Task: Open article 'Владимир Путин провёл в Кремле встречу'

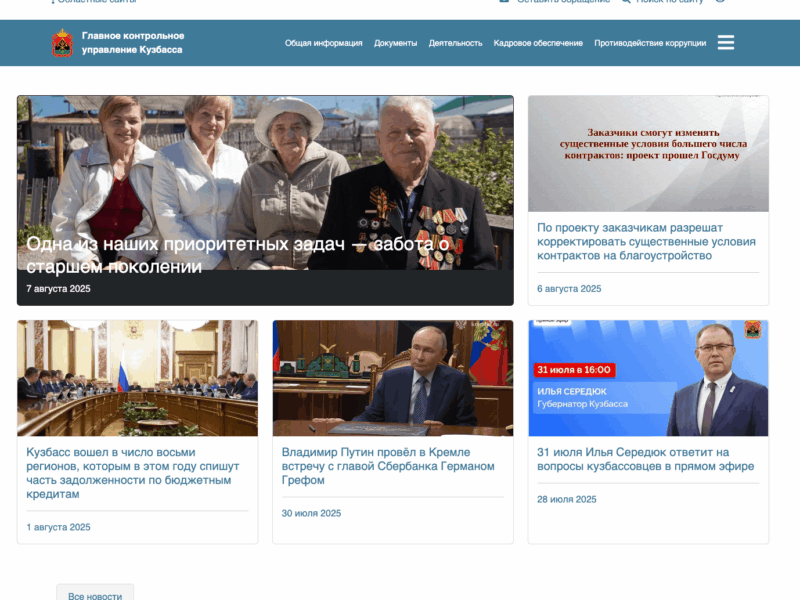Action: 388,466
